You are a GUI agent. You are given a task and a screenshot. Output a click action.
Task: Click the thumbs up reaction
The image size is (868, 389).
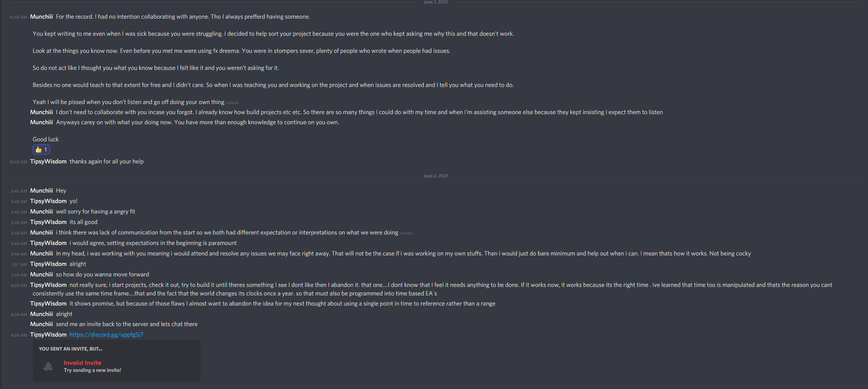coord(41,149)
